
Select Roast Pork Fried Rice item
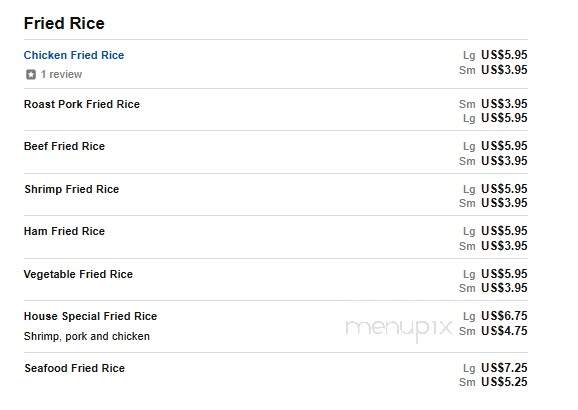click(x=82, y=104)
